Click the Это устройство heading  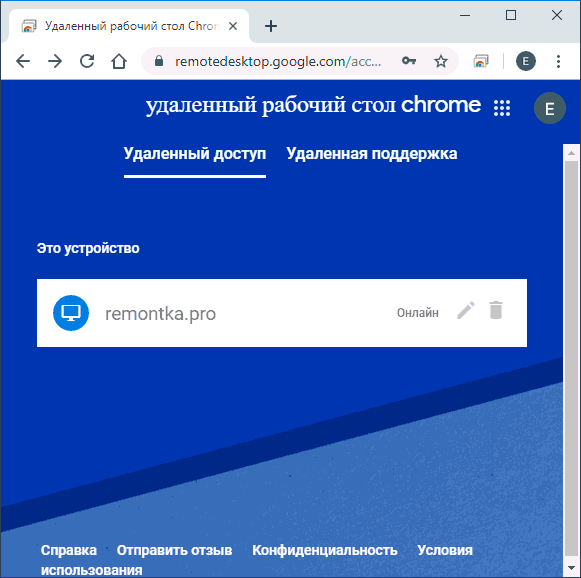(88, 248)
